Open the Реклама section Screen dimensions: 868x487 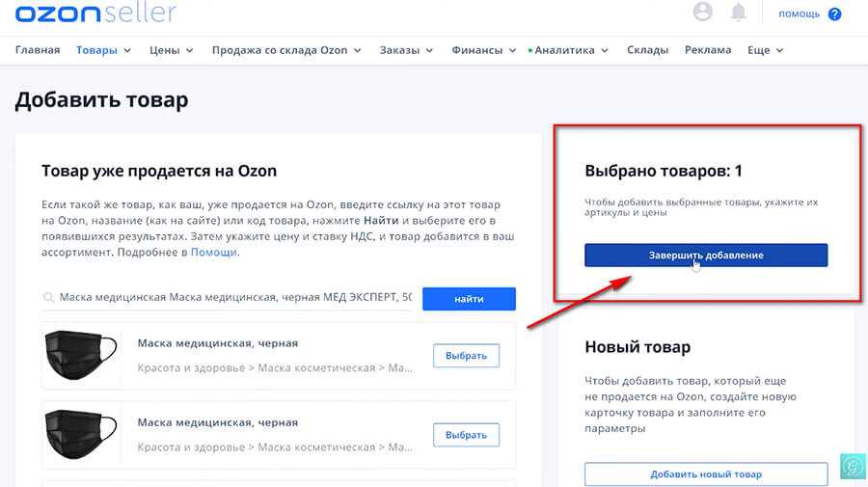(x=708, y=50)
